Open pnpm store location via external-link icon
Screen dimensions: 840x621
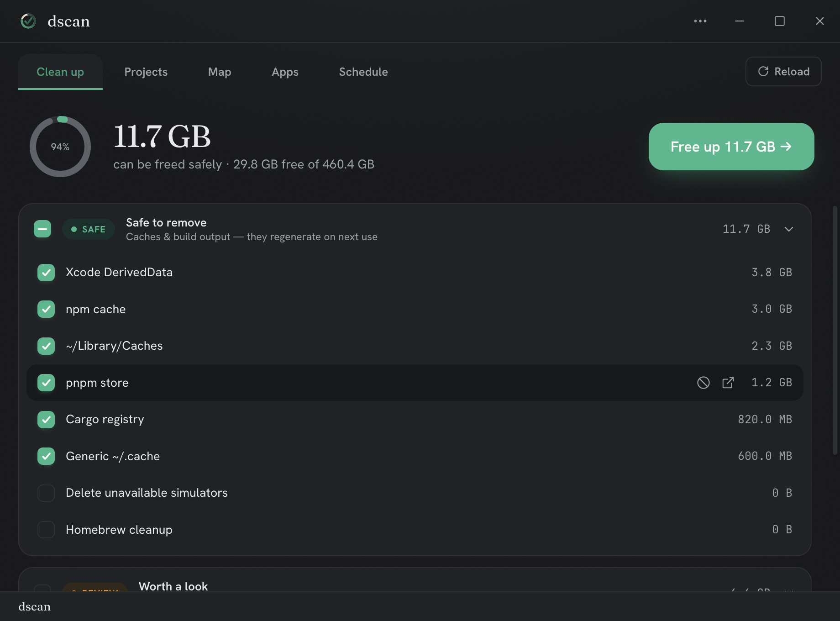(728, 383)
